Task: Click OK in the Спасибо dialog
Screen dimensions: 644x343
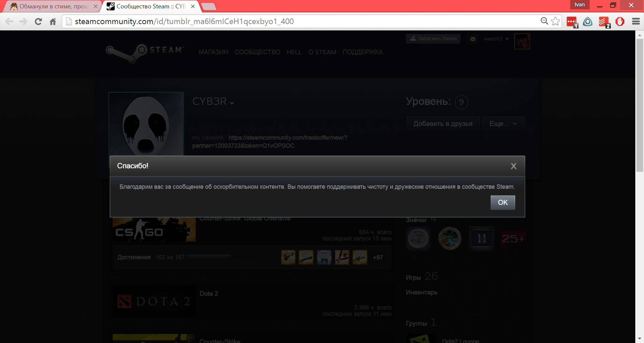Action: point(502,202)
